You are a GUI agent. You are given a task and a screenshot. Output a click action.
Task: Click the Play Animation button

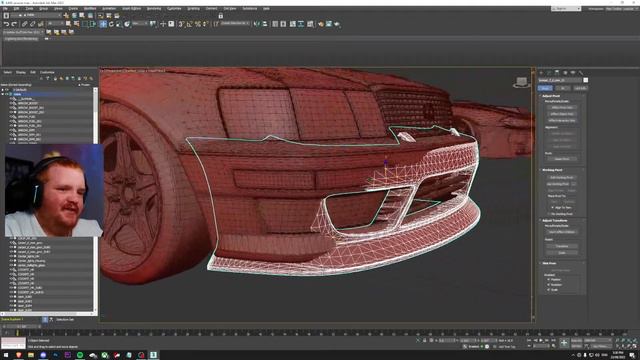[541, 340]
